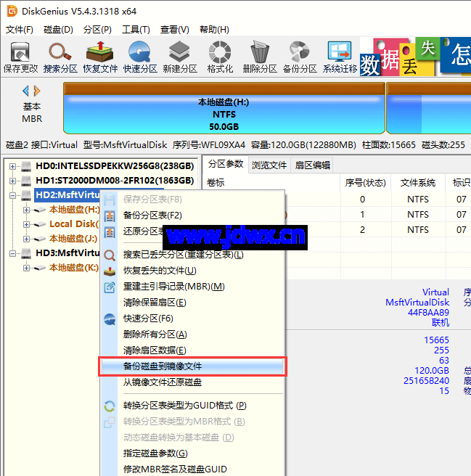Choose 备份磁盘到镜像文件 from context menu
This screenshot has width=471, height=476.
point(192,366)
